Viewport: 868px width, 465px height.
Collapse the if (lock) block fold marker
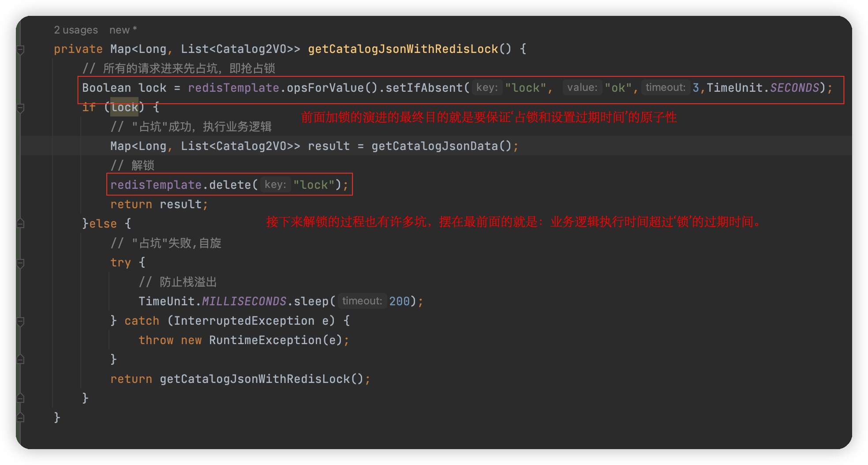click(x=21, y=108)
